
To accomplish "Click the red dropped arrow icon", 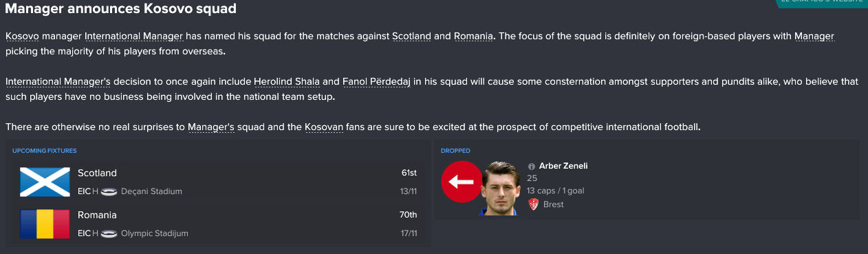I will (x=461, y=182).
